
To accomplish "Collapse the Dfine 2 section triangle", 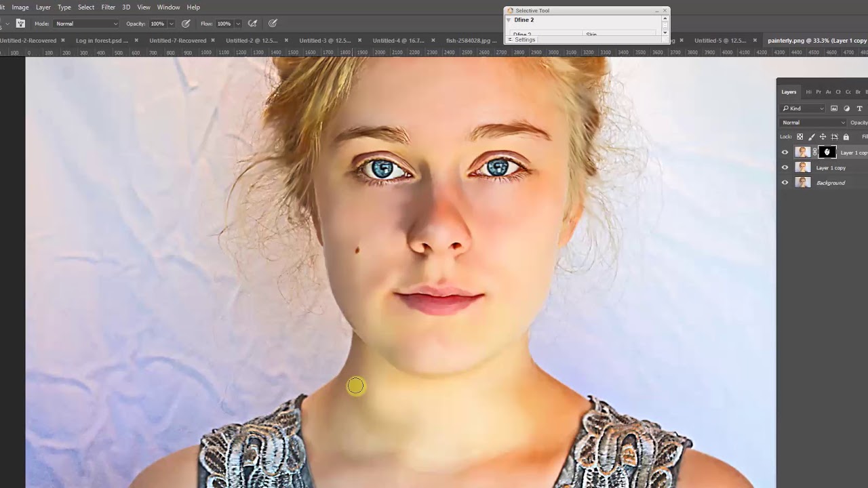I will [509, 20].
